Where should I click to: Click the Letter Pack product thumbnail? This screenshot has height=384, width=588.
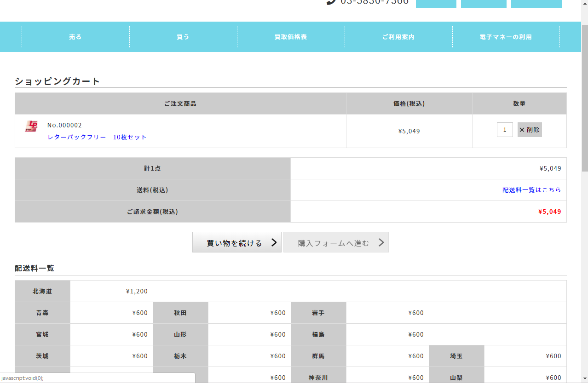(x=31, y=126)
